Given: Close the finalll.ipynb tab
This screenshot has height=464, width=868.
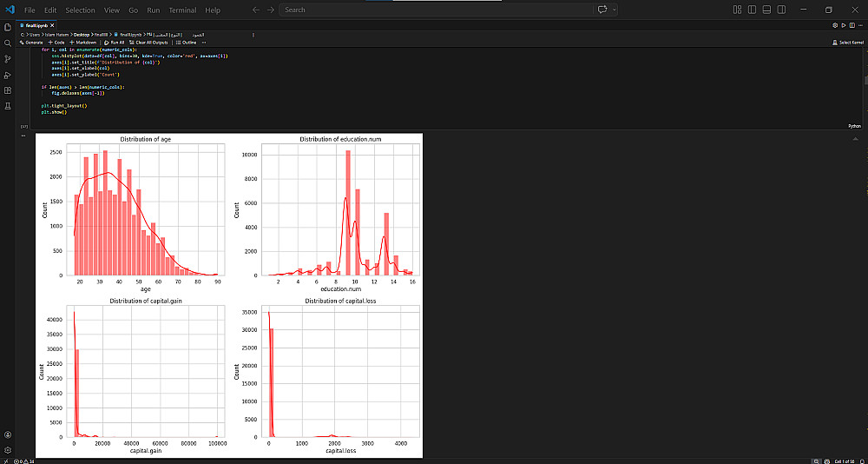Looking at the screenshot, I should (52, 25).
